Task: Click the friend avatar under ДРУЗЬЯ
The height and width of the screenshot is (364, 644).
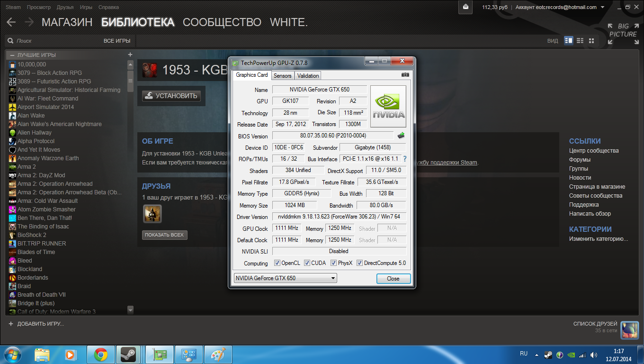Action: click(x=152, y=214)
